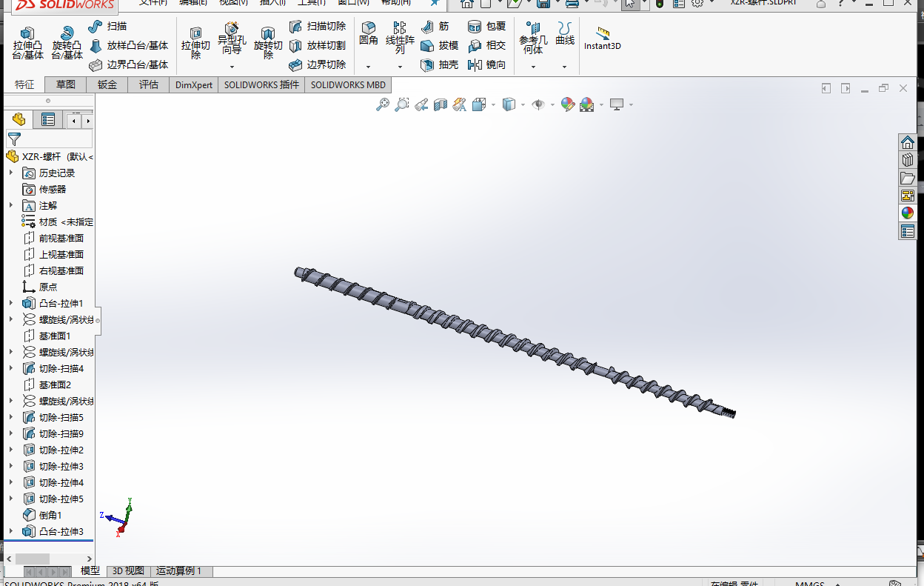Select the 拔模 draft tool

point(440,46)
